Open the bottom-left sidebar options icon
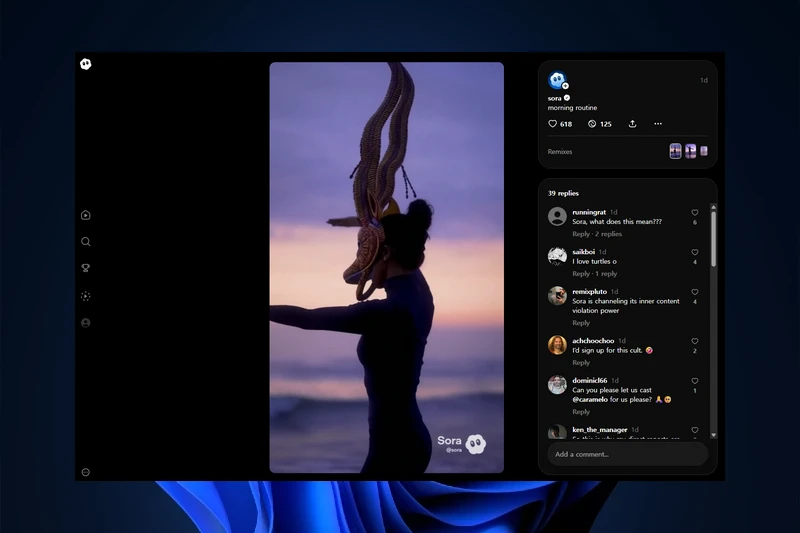 tap(86, 472)
